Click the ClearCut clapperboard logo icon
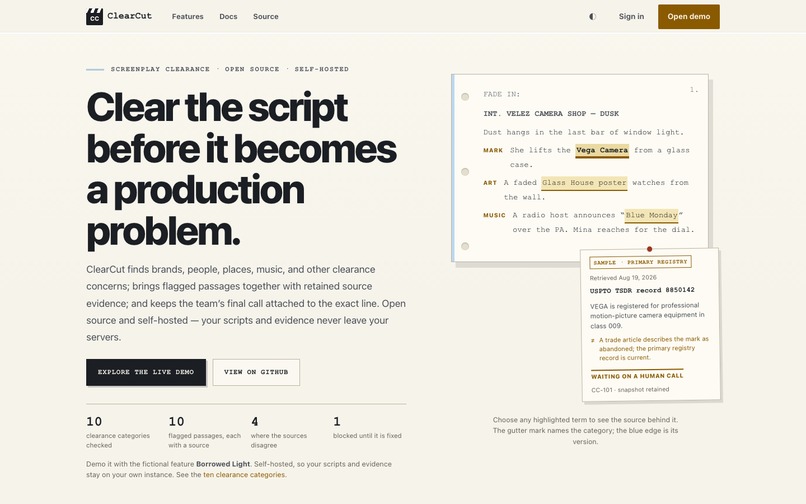 94,16
